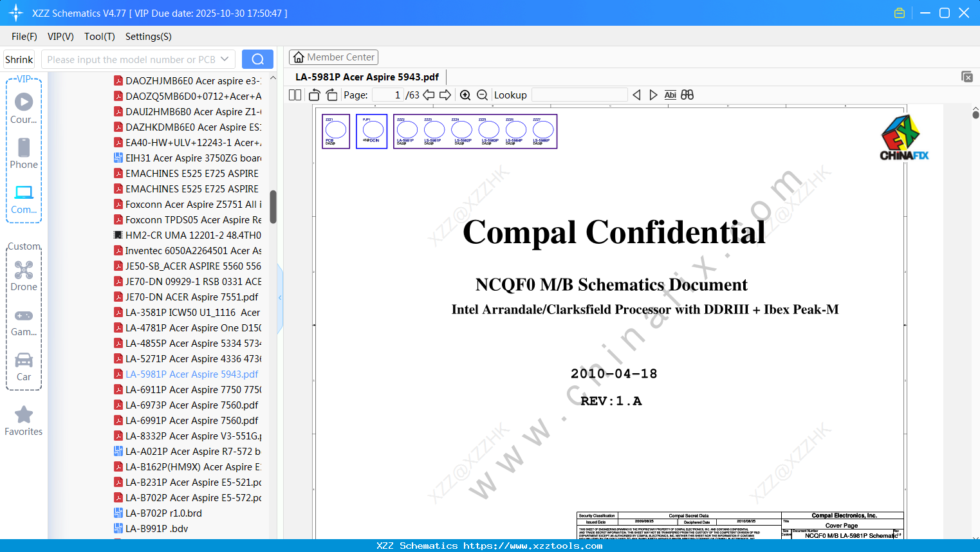Open LA-6991P Acer Aspire 7560.pdf
The width and height of the screenshot is (980, 552).
click(186, 421)
